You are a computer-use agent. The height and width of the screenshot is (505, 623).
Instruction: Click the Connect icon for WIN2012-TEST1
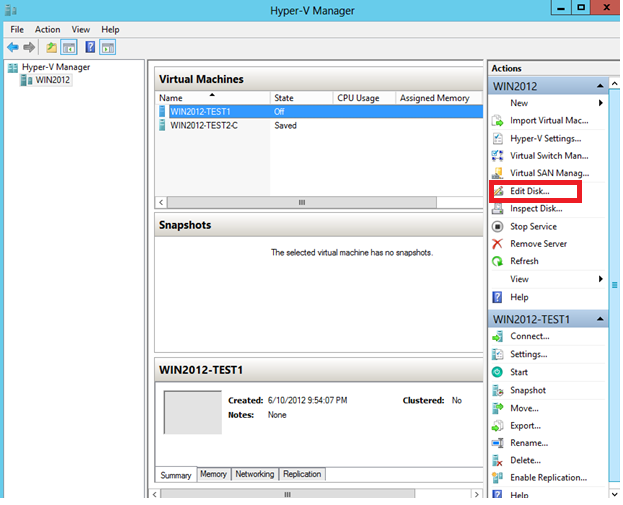pyautogui.click(x=497, y=337)
